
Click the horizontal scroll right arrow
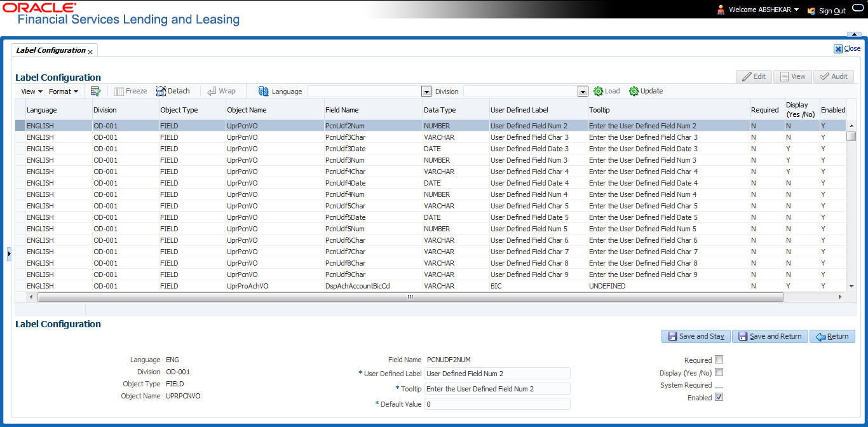click(x=840, y=297)
